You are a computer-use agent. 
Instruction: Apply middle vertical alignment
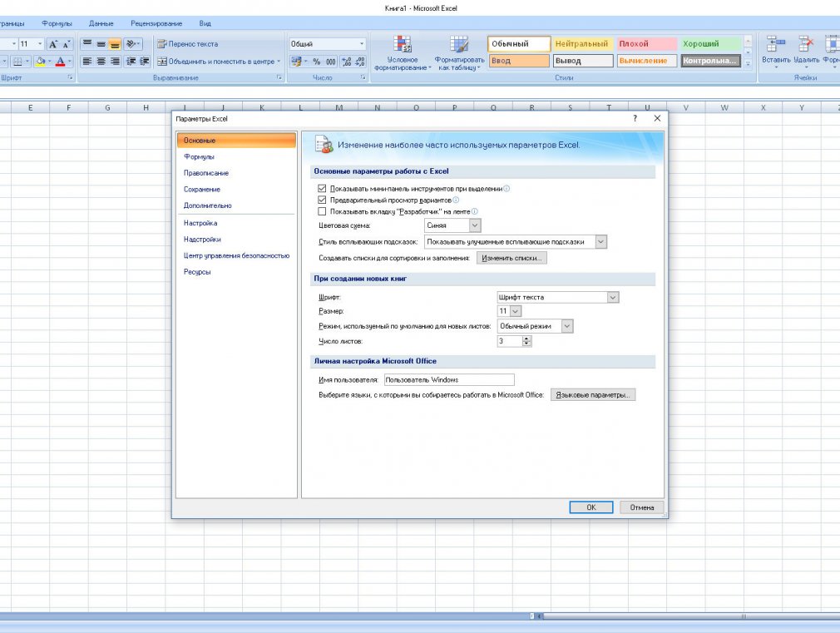tap(101, 44)
